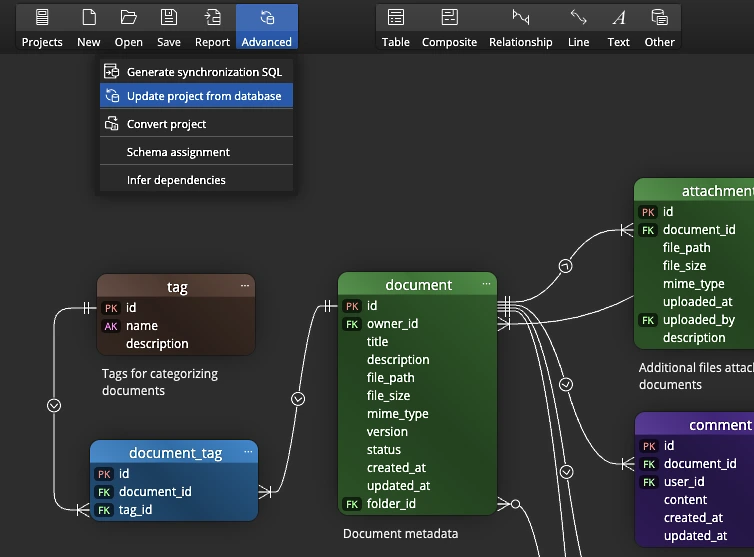Select the attachment table header
754x557 pixels.
(x=695, y=190)
